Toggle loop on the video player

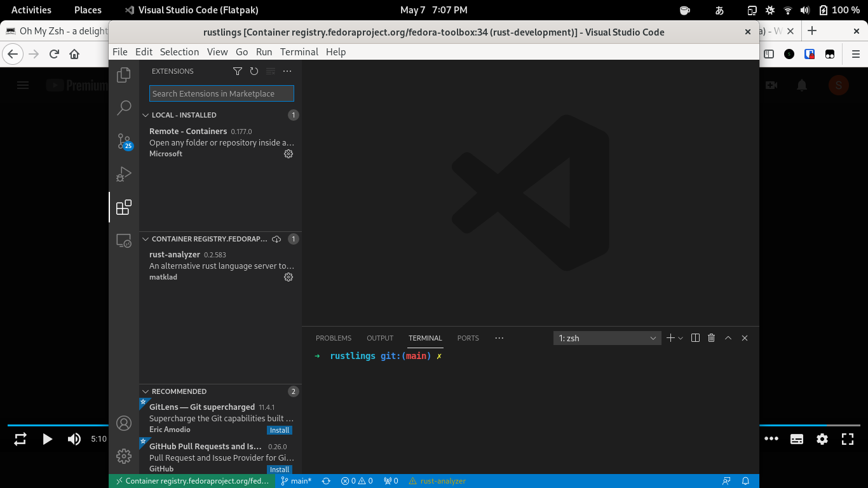click(x=20, y=438)
